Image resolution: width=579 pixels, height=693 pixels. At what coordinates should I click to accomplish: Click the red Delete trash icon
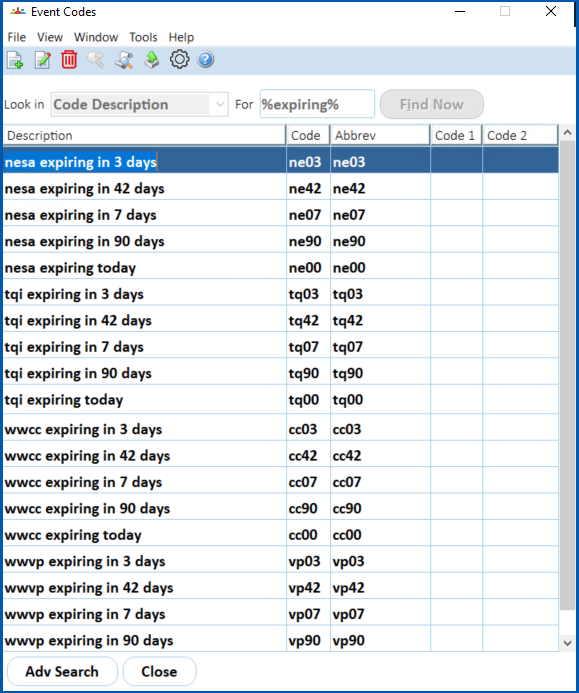[x=69, y=60]
